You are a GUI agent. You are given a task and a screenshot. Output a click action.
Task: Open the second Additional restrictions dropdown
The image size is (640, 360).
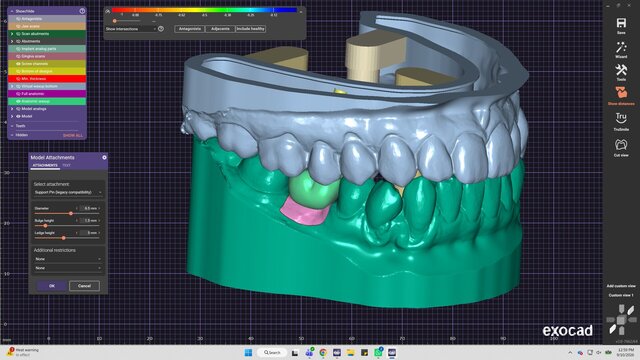tap(68, 268)
